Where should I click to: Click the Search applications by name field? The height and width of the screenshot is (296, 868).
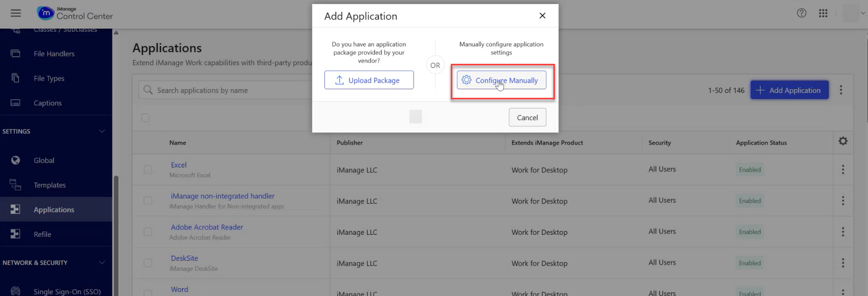click(230, 90)
